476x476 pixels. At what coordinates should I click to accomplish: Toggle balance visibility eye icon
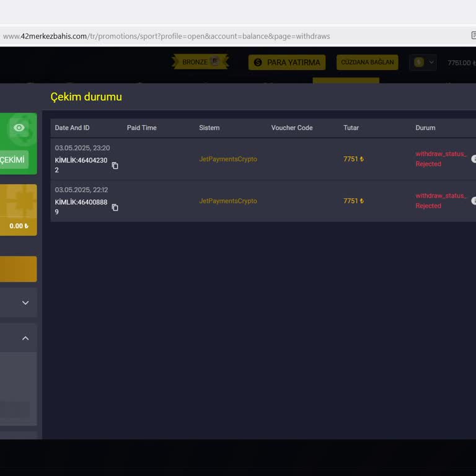tap(19, 128)
